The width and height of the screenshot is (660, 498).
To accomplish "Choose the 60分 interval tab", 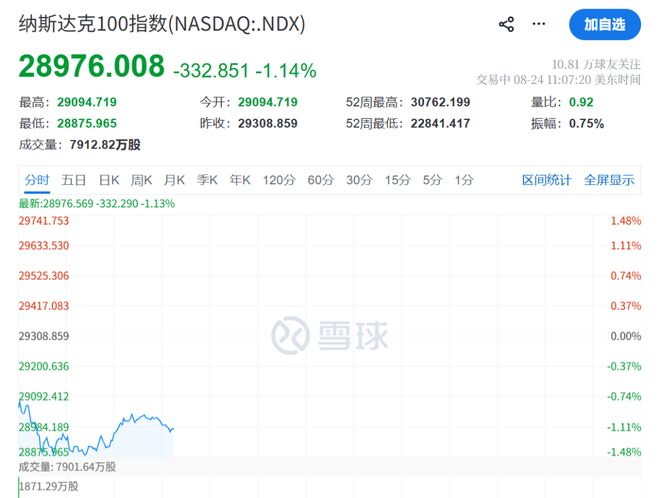I will 321,180.
